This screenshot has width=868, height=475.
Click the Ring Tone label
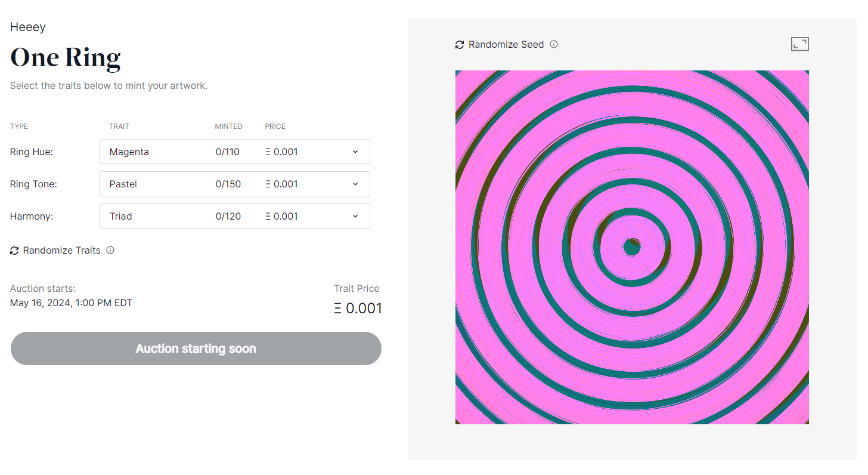point(34,184)
